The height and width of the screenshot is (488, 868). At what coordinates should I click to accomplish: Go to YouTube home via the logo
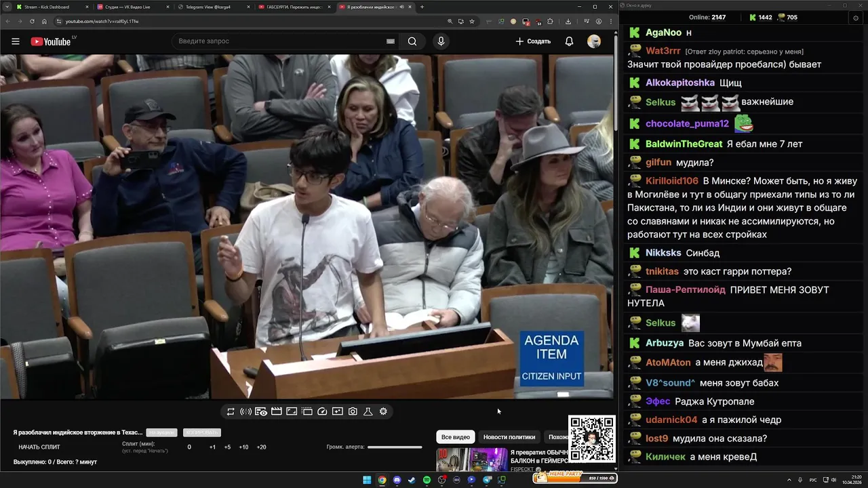pyautogui.click(x=51, y=41)
